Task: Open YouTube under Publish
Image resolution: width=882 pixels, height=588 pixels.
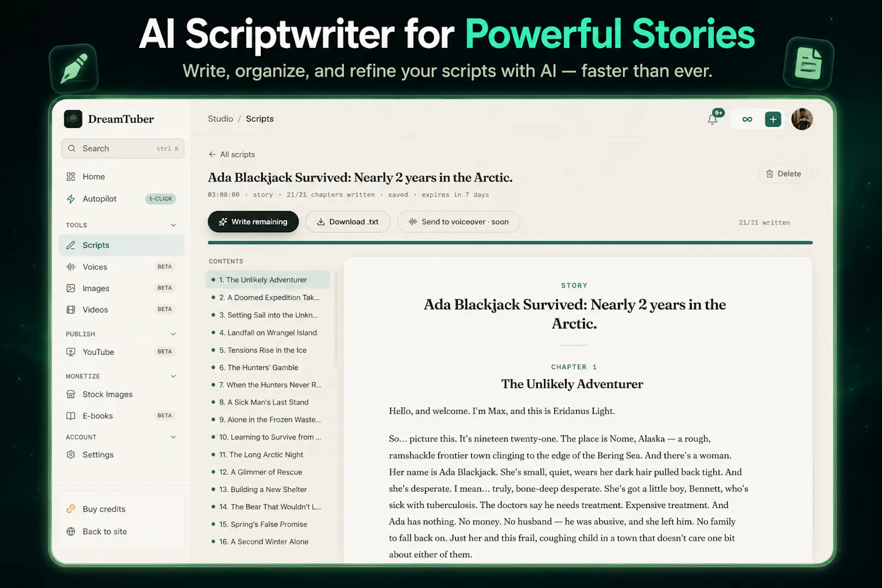Action: click(x=121, y=352)
